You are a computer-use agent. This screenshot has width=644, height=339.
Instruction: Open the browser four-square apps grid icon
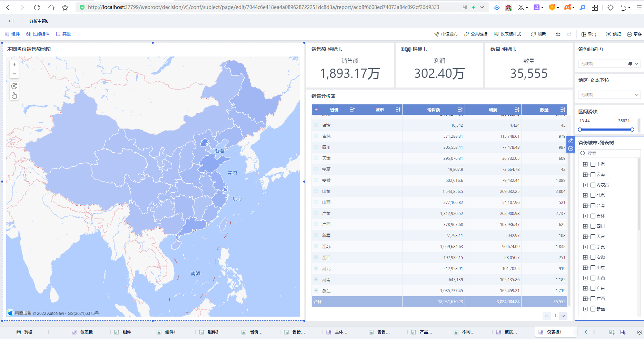(x=595, y=8)
